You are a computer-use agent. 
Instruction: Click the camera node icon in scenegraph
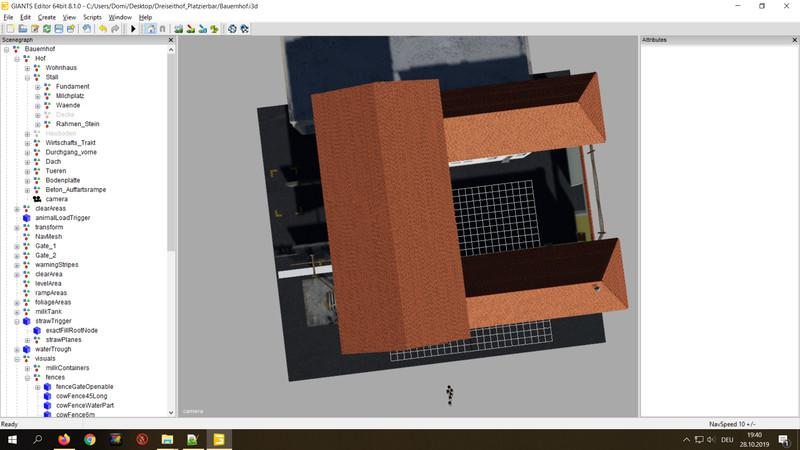pos(38,199)
